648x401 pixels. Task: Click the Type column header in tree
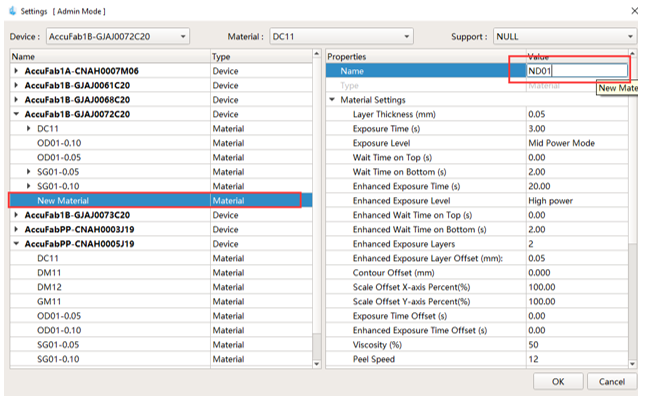tap(261, 57)
